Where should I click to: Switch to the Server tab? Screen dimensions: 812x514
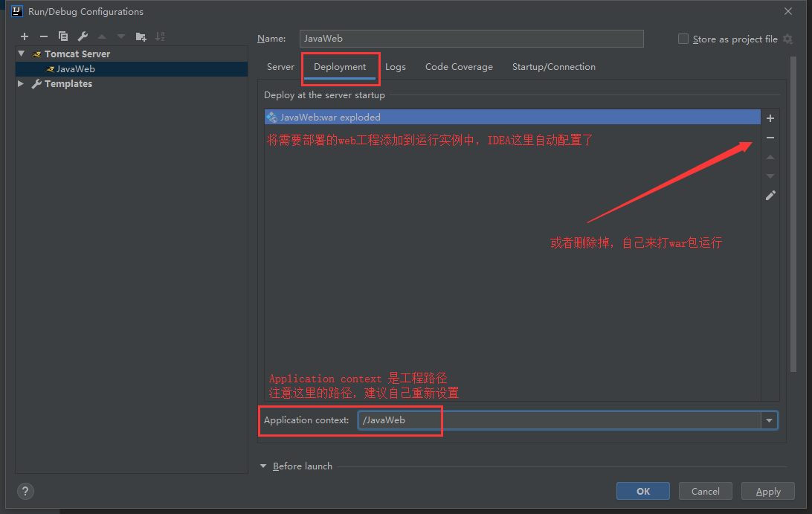click(x=280, y=67)
